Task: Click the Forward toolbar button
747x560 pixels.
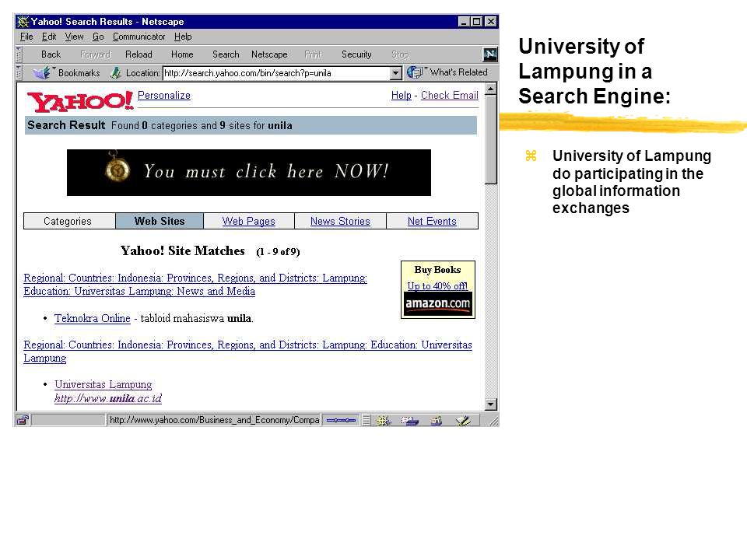Action: [x=95, y=54]
